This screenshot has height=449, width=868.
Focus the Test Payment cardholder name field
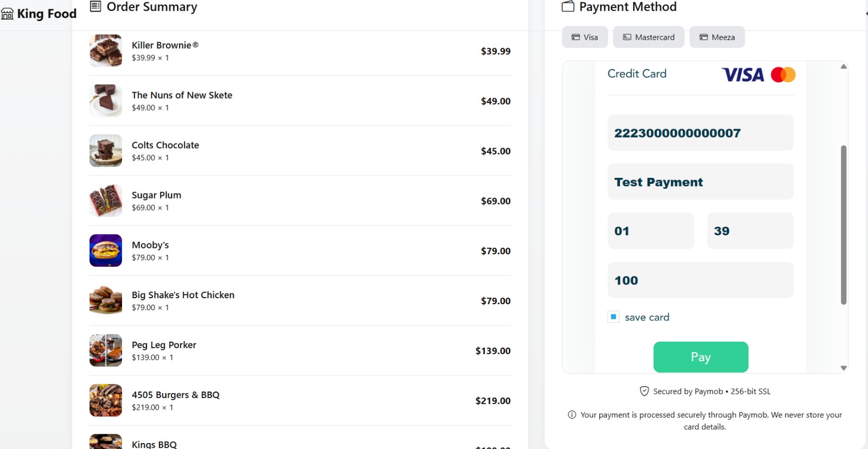[700, 182]
